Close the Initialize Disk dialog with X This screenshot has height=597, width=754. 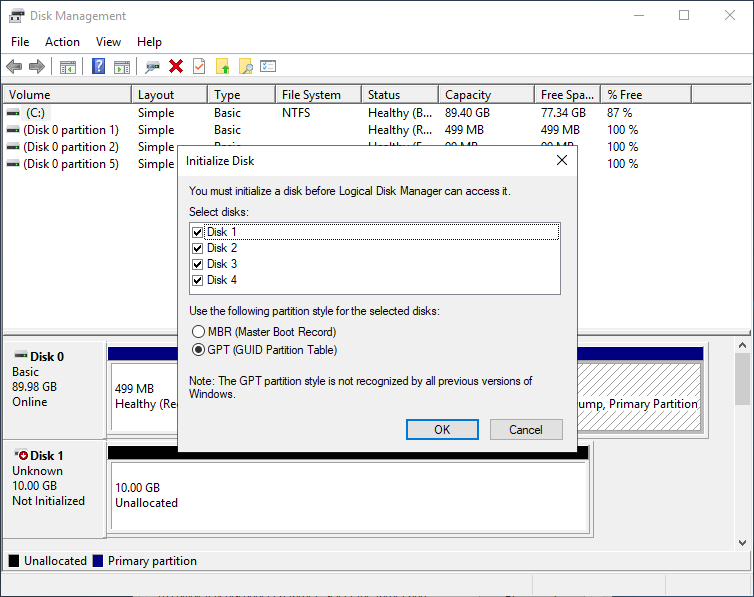[561, 160]
